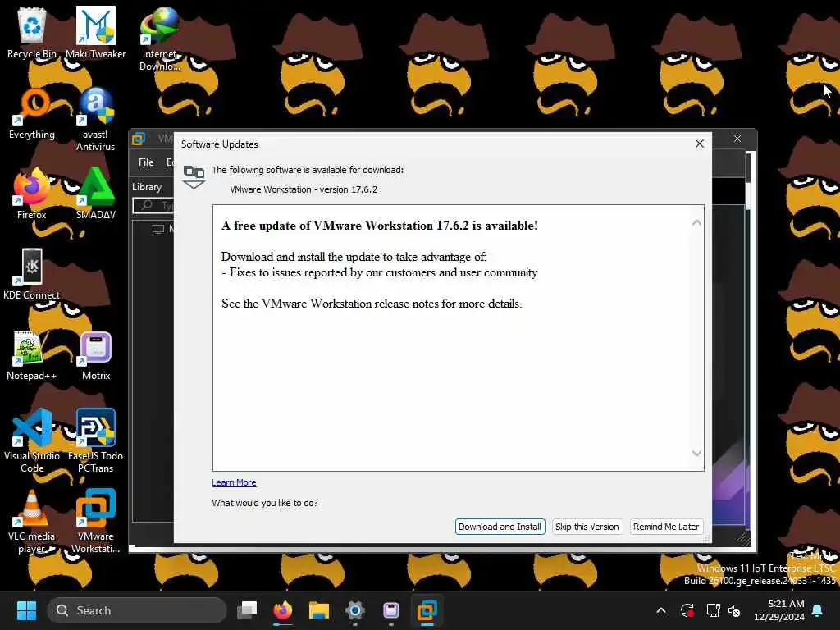Click the muted volume tray icon
The height and width of the screenshot is (630, 840).
click(734, 610)
